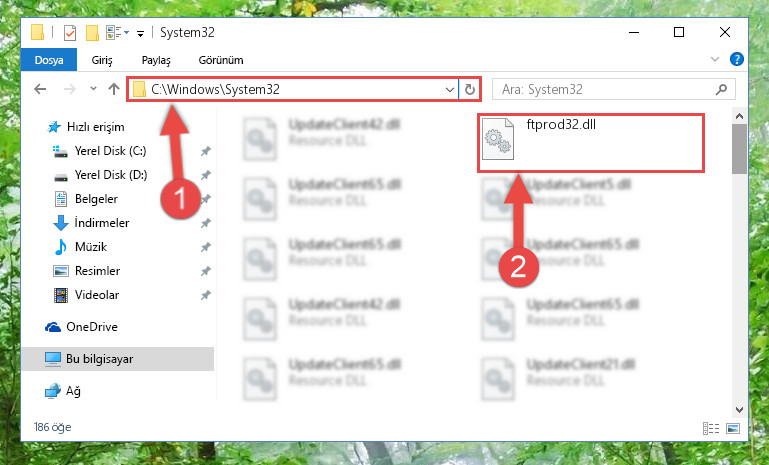The width and height of the screenshot is (769, 465).
Task: Unpin Belgeler using its pin icon
Action: 205,199
